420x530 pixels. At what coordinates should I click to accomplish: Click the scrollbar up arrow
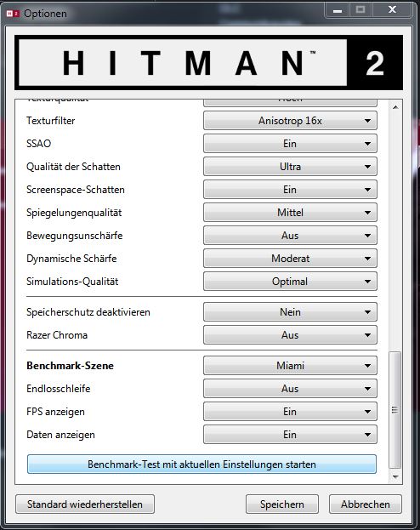[395, 107]
